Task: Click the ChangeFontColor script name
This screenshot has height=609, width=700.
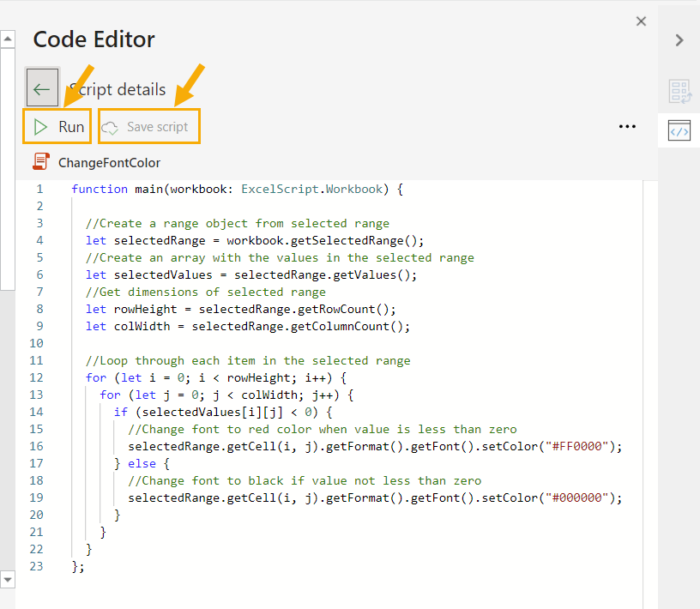Action: coord(109,162)
